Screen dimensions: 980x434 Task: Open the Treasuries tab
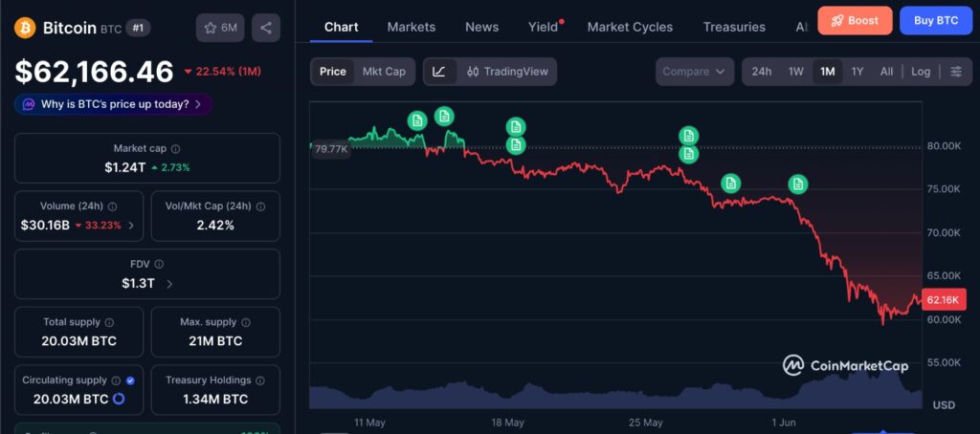coord(734,27)
